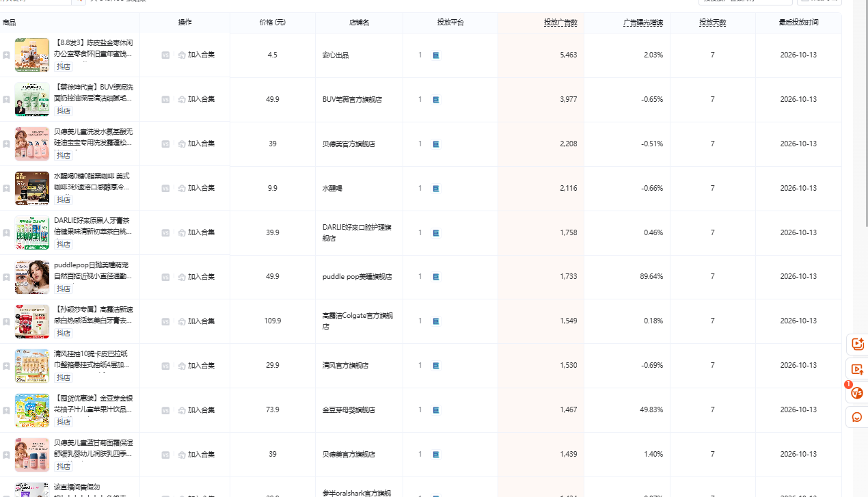Click the floating sidebar icon with plus badge
Image resolution: width=868 pixels, height=497 pixels.
tap(857, 345)
